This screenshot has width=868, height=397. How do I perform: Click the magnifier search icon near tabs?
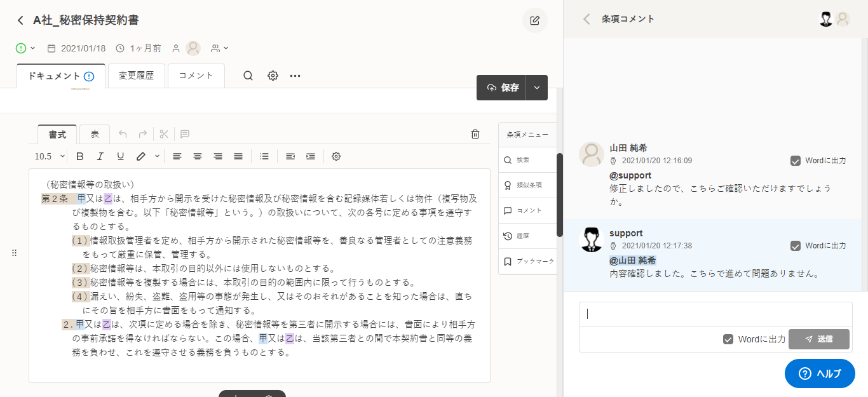(x=248, y=76)
